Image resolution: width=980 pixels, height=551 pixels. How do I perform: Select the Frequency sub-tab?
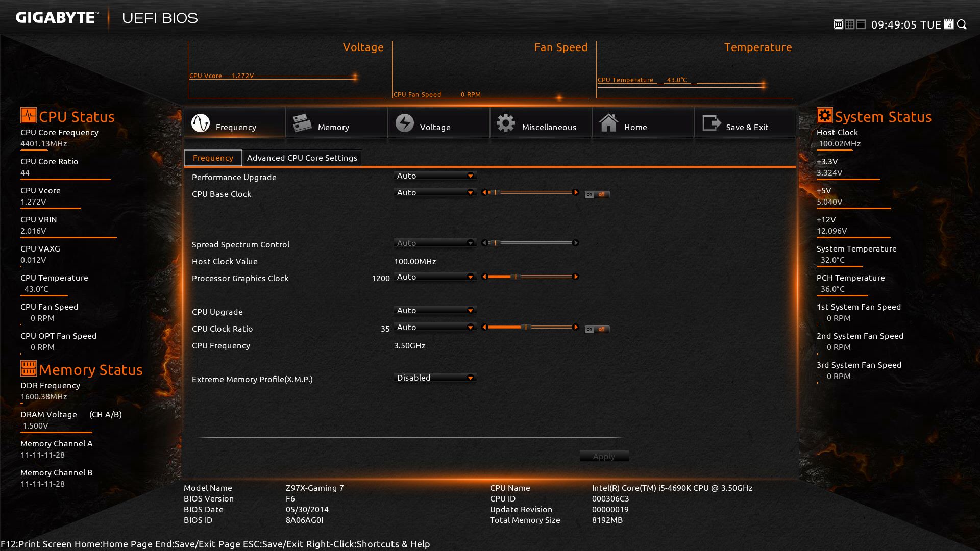tap(213, 158)
